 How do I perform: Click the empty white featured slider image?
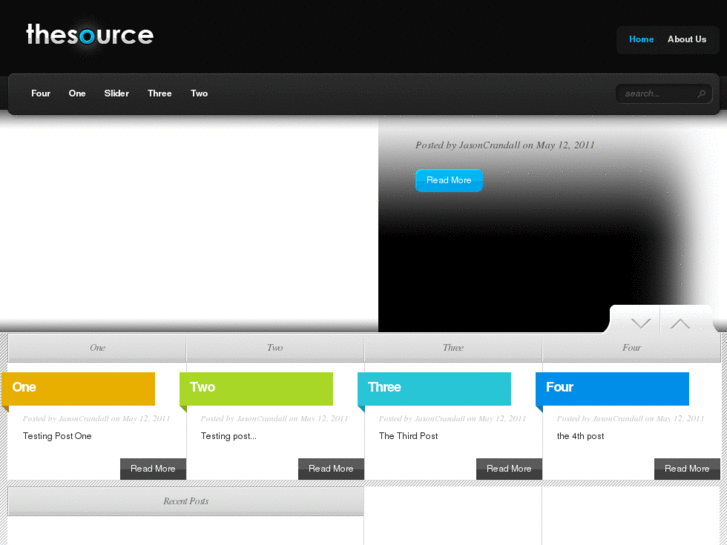[189, 225]
